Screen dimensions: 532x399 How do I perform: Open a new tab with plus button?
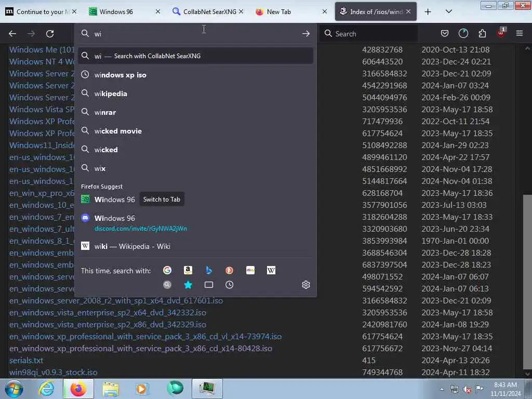point(428,12)
